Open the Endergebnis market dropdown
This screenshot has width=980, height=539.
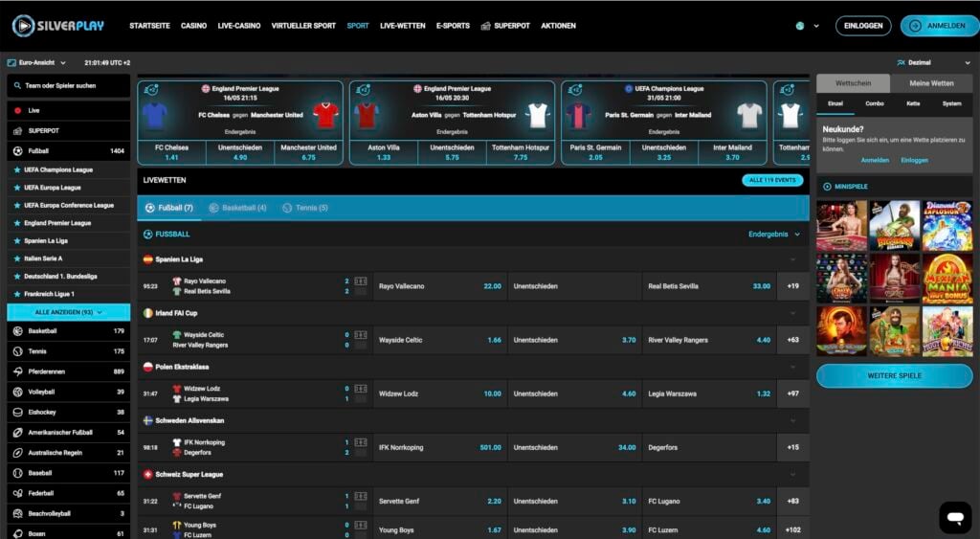(x=773, y=234)
